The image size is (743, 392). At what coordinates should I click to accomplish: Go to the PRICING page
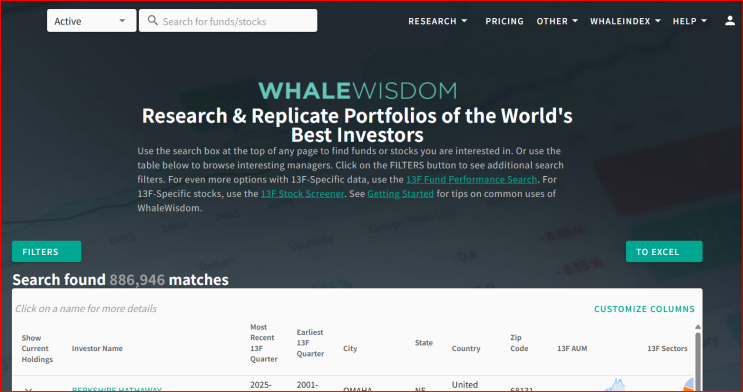(x=504, y=21)
